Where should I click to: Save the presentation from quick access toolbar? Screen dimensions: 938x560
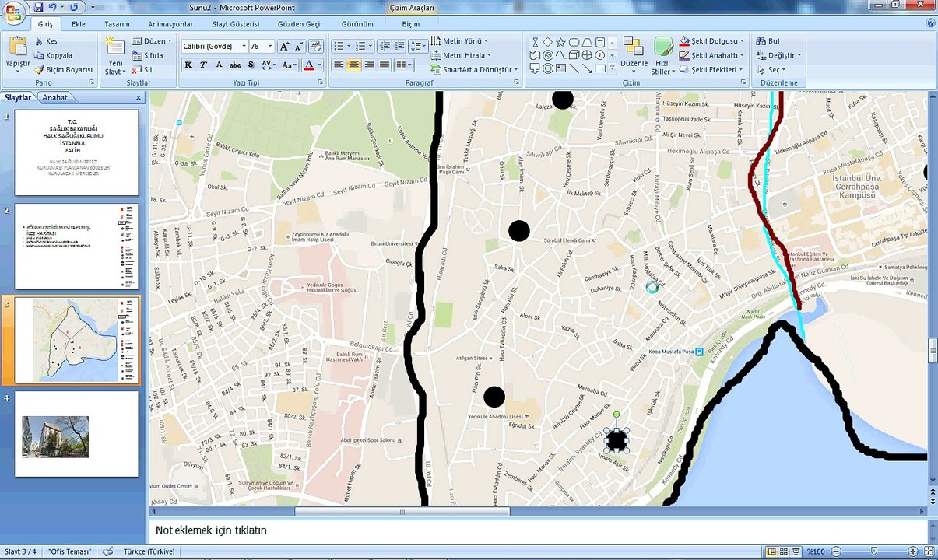tap(38, 6)
